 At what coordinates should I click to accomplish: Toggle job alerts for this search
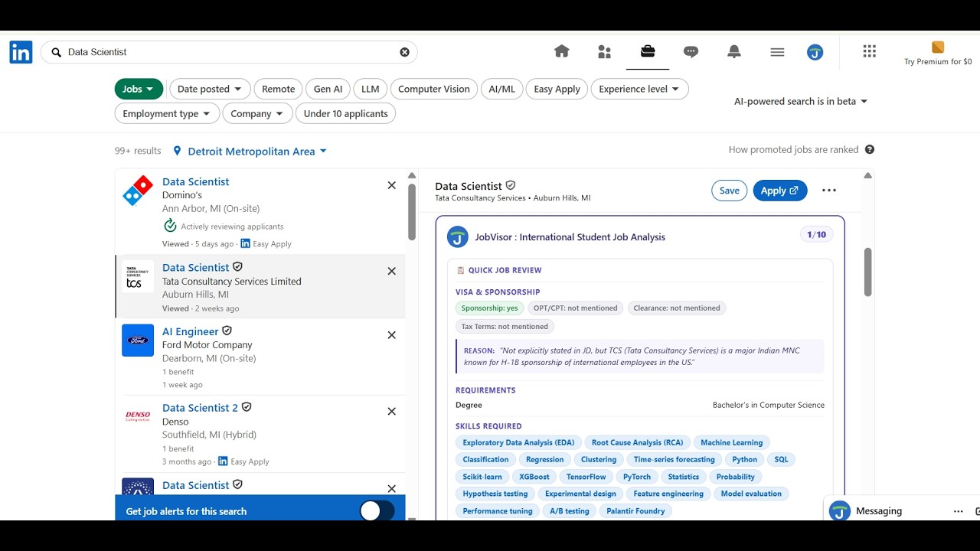tap(377, 511)
